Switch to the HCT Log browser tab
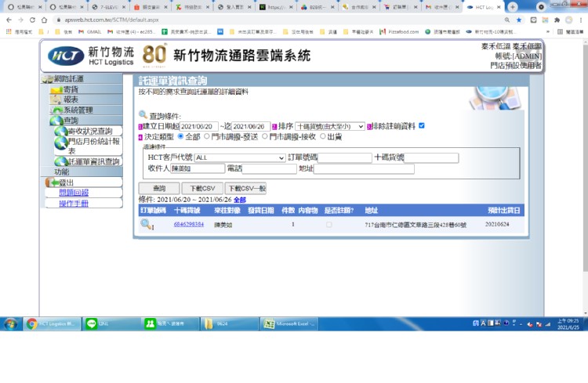Image resolution: width=588 pixels, height=383 pixels. 485,7
